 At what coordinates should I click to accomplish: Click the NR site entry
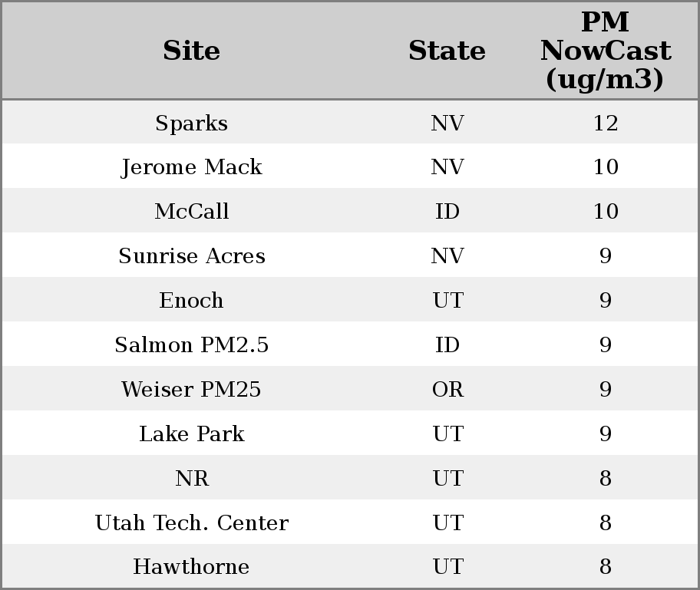[x=191, y=479]
